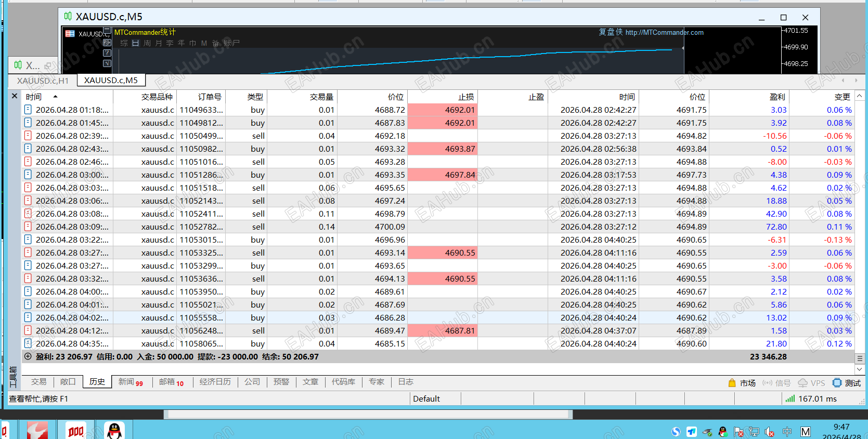Open the VPS cloud section

811,383
